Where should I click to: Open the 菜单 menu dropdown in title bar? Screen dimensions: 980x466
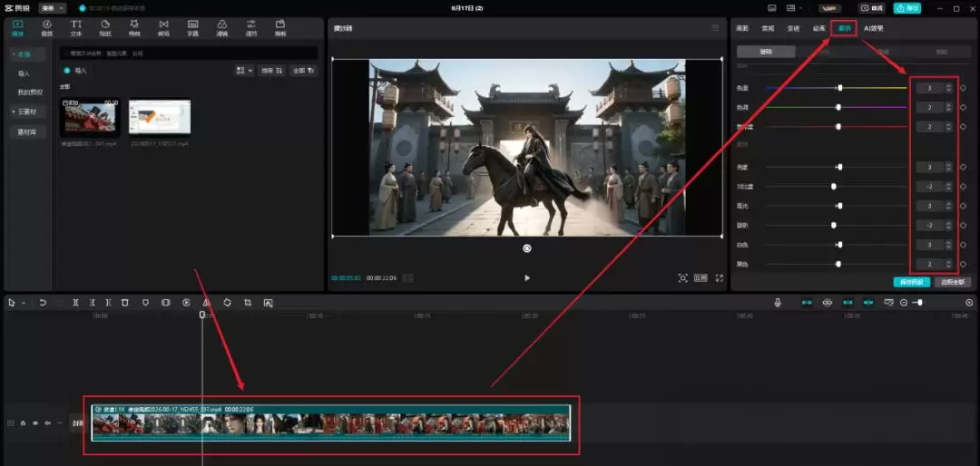(x=52, y=8)
